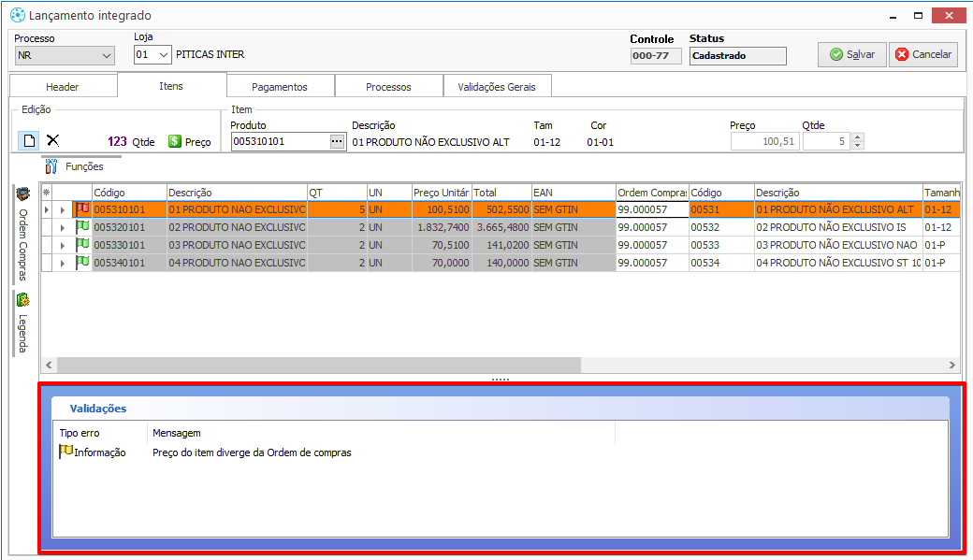Open the Processo NR dropdown
This screenshot has height=560, width=973.
[106, 55]
